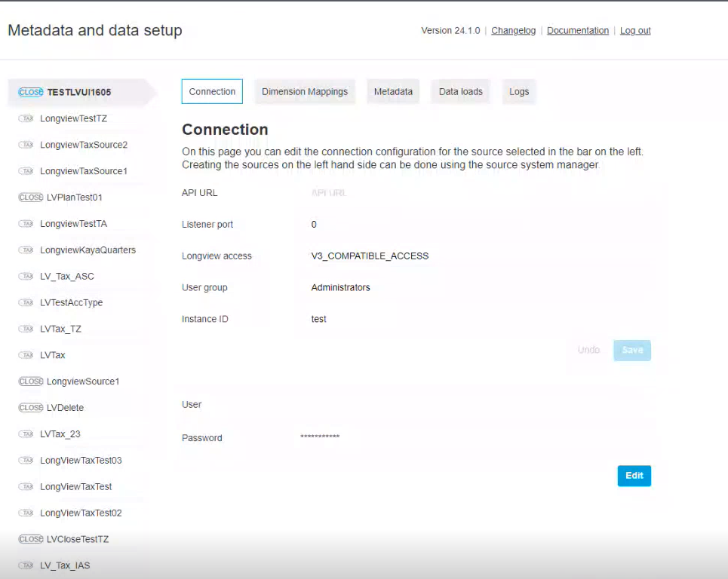The height and width of the screenshot is (579, 728).
Task: Show the Logs tab
Action: [519, 91]
